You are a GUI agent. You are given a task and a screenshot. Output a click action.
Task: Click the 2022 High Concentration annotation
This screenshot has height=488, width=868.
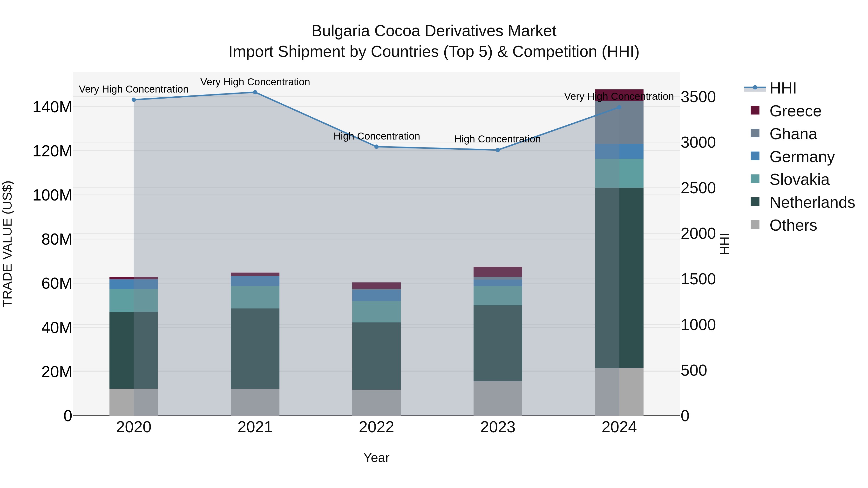pyautogui.click(x=377, y=136)
